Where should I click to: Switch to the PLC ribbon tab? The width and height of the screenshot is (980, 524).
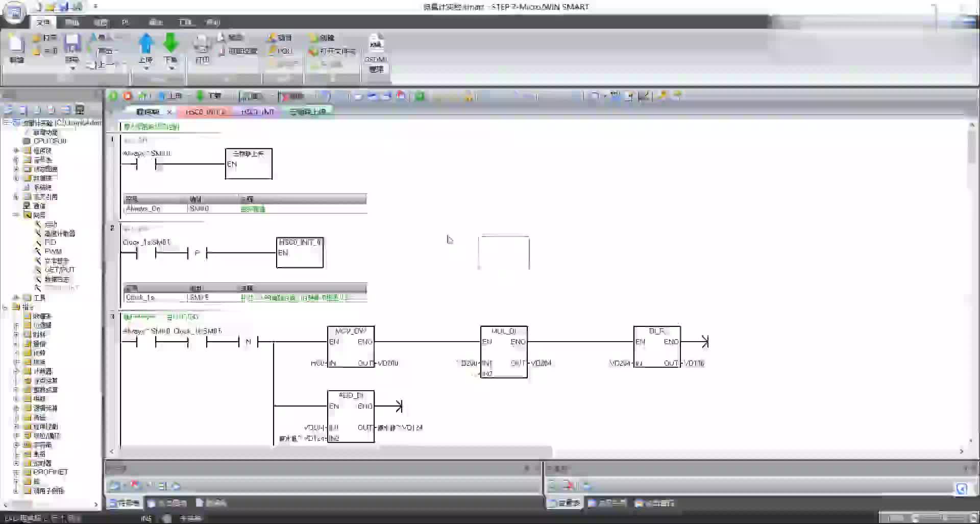pyautogui.click(x=126, y=22)
